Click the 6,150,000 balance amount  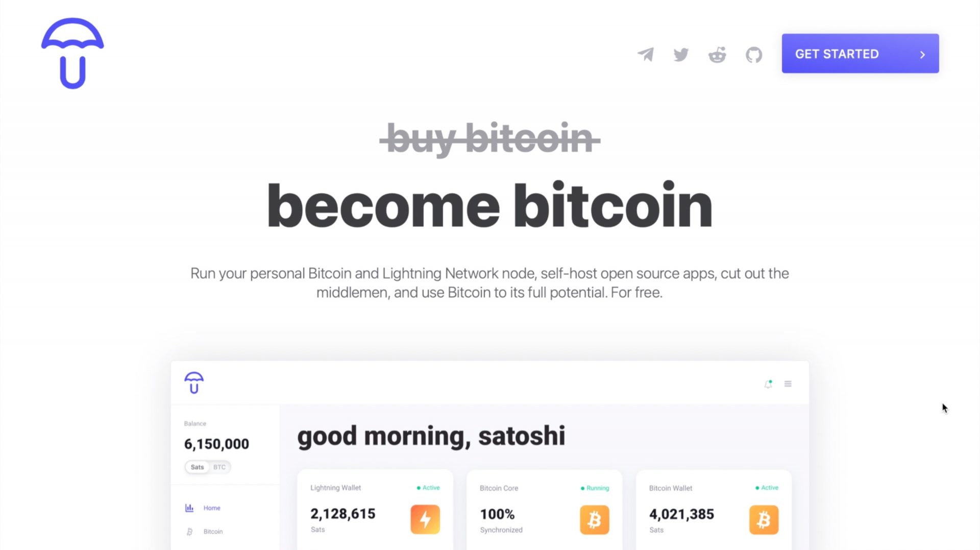click(216, 444)
